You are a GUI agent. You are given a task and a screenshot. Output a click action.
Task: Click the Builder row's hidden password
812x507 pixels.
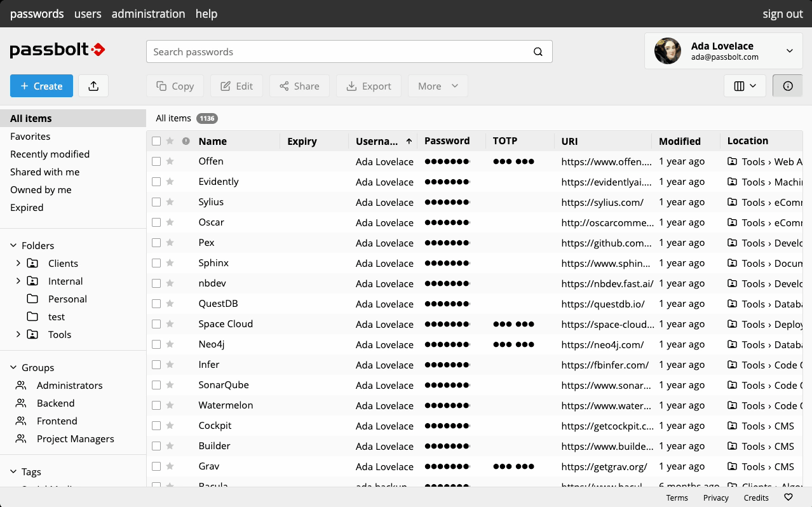tap(447, 446)
